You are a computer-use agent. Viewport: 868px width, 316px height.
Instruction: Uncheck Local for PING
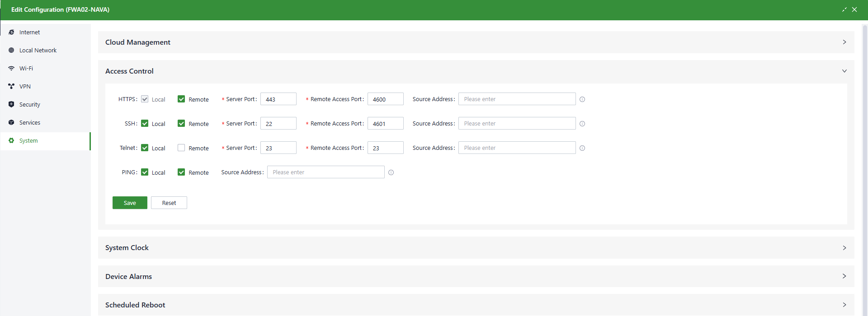coord(145,172)
